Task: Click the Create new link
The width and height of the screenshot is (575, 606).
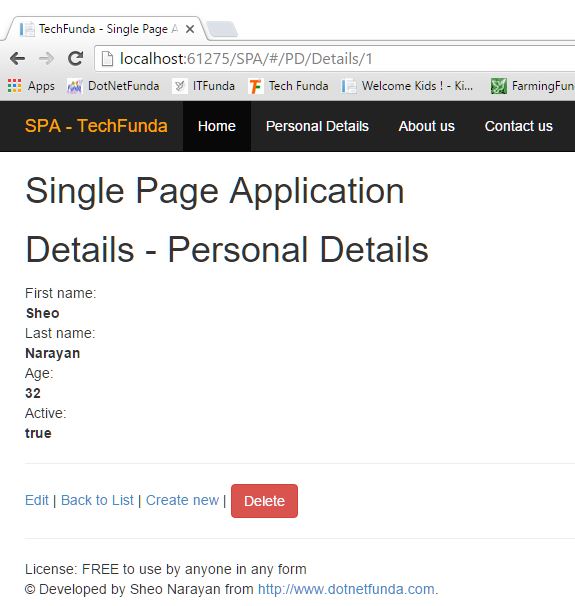Action: (x=182, y=500)
